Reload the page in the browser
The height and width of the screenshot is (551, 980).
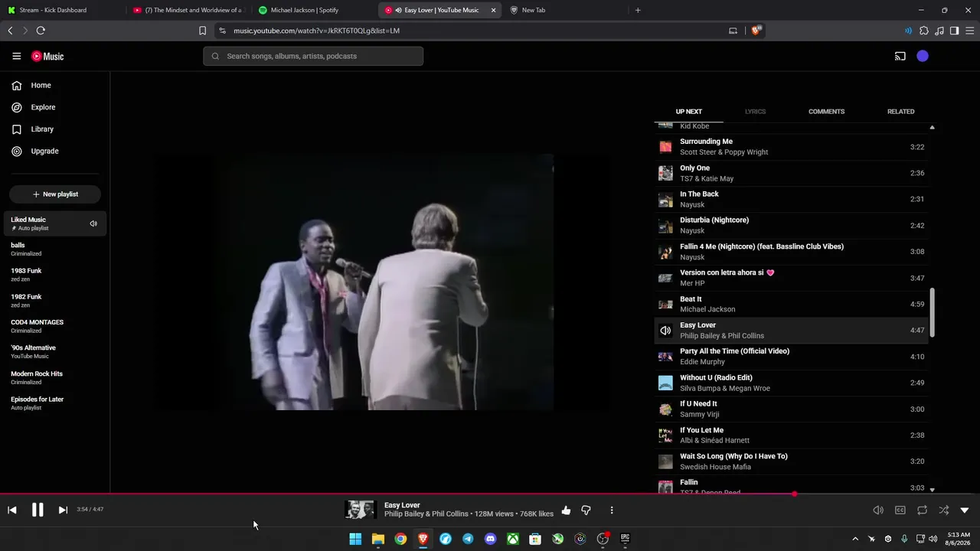(x=41, y=31)
